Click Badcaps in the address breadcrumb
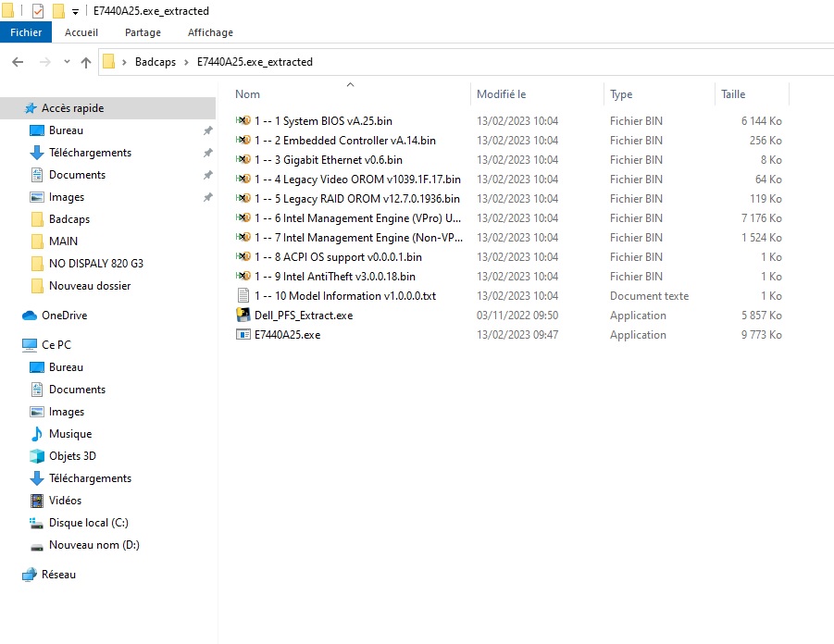Image resolution: width=834 pixels, height=644 pixels. pyautogui.click(x=156, y=62)
